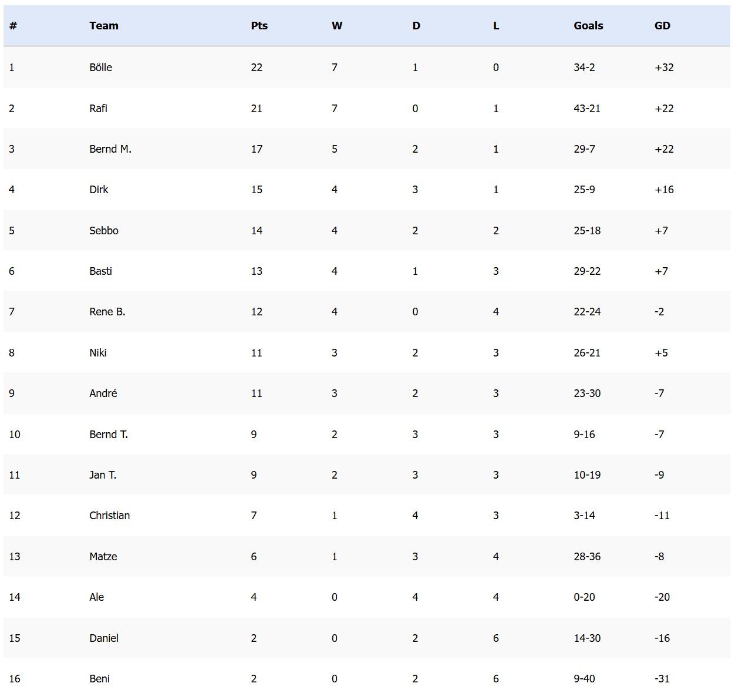This screenshot has width=735, height=700.
Task: Click the L column header
Action: click(496, 26)
